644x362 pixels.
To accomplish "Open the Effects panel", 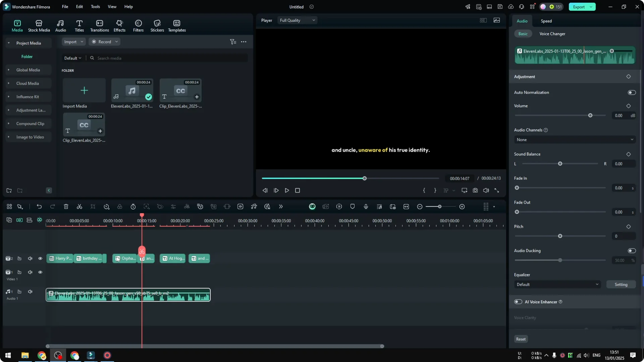I will click(x=119, y=26).
